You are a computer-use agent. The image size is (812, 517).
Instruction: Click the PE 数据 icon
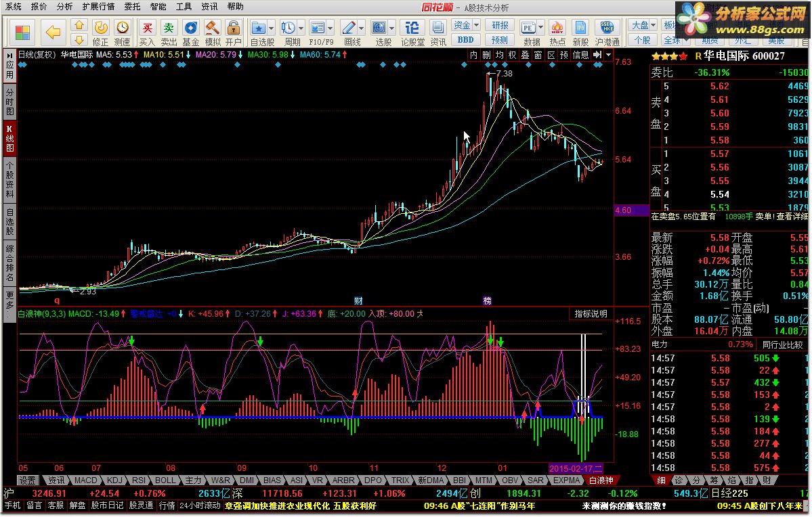(528, 28)
